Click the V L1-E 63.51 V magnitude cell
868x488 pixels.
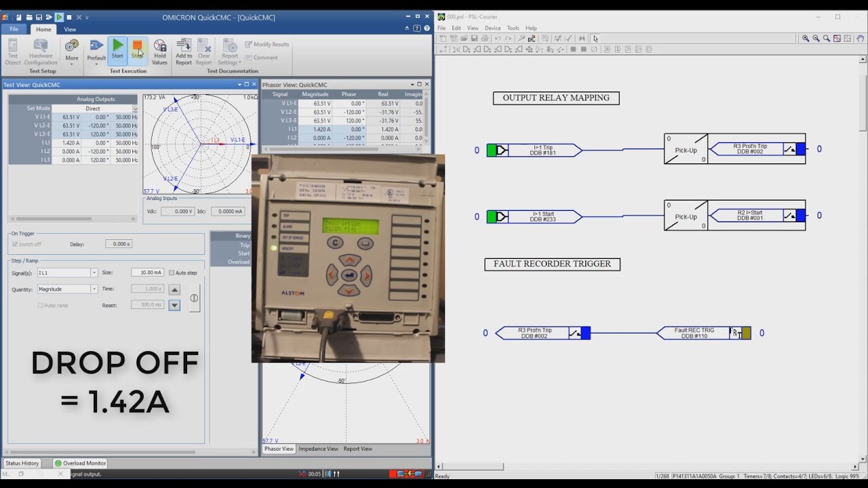(x=68, y=117)
